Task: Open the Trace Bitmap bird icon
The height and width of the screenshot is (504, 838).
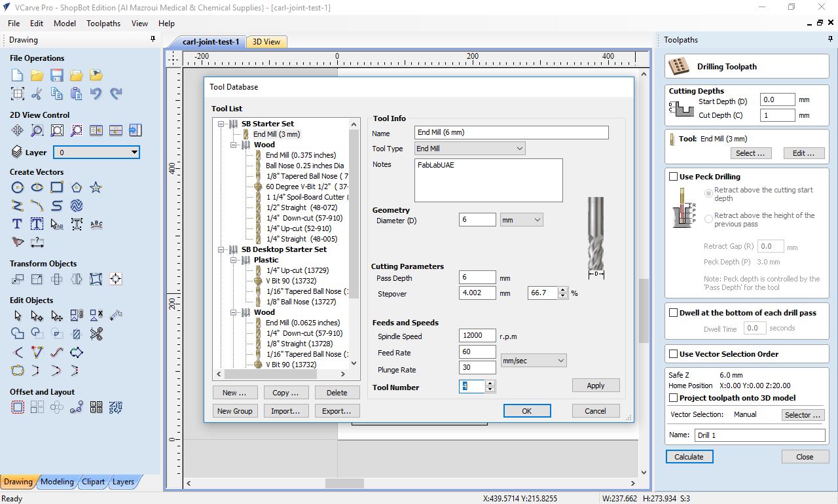Action: (18, 242)
